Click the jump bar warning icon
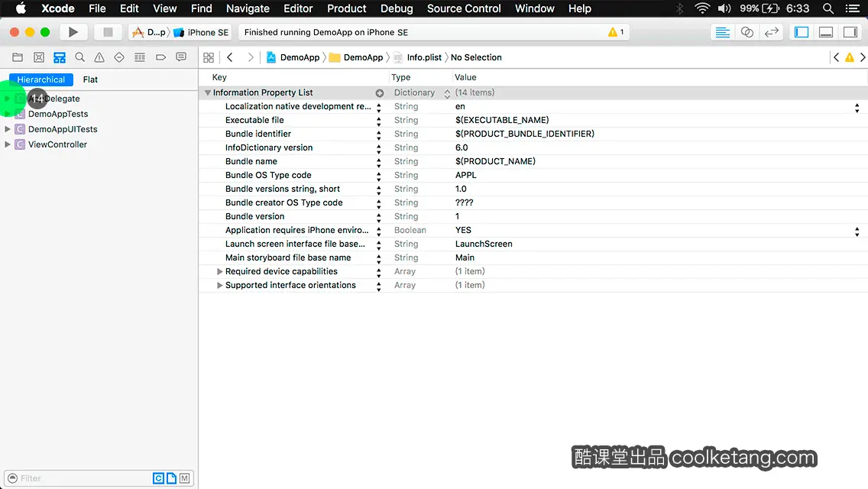Viewport: 868px width, 489px height. (x=849, y=57)
